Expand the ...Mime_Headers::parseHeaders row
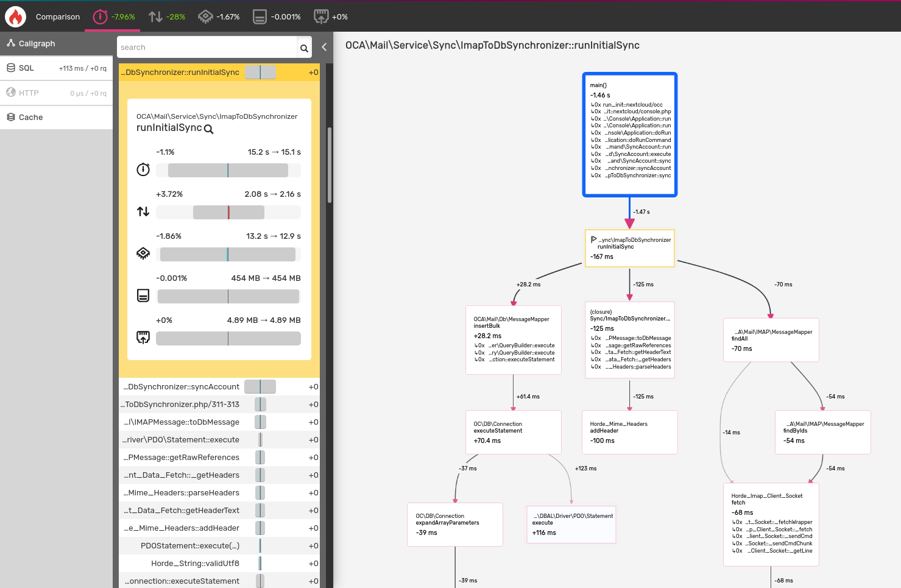 pyautogui.click(x=219, y=493)
